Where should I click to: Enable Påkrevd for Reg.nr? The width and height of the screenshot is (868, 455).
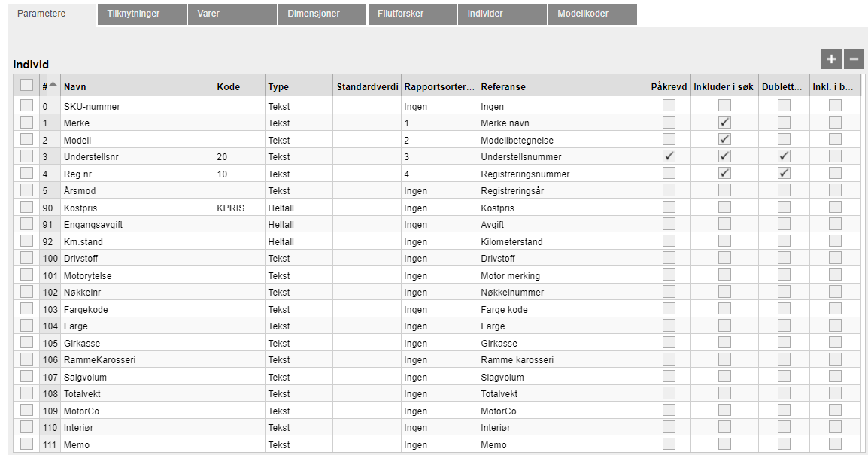(669, 173)
